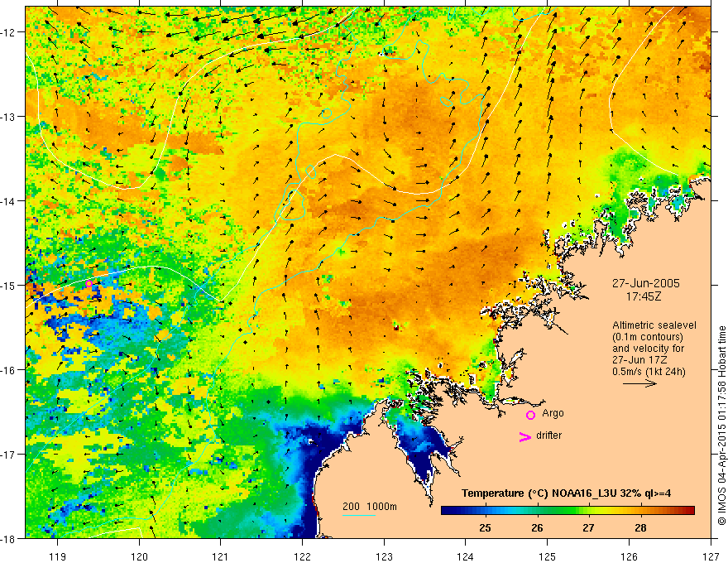Click the 'Argo' legend label
The height and width of the screenshot is (563, 728).
[553, 413]
